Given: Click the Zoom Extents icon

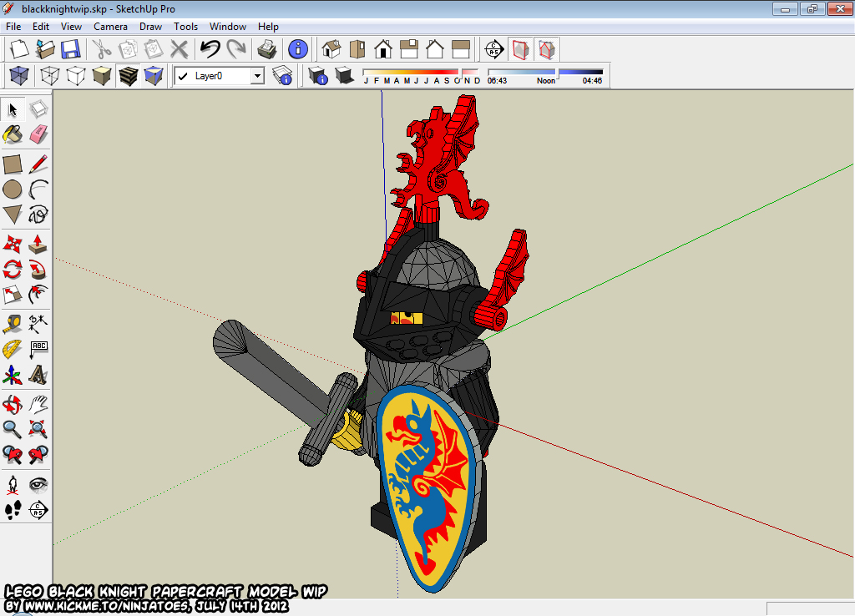Looking at the screenshot, I should point(38,429).
